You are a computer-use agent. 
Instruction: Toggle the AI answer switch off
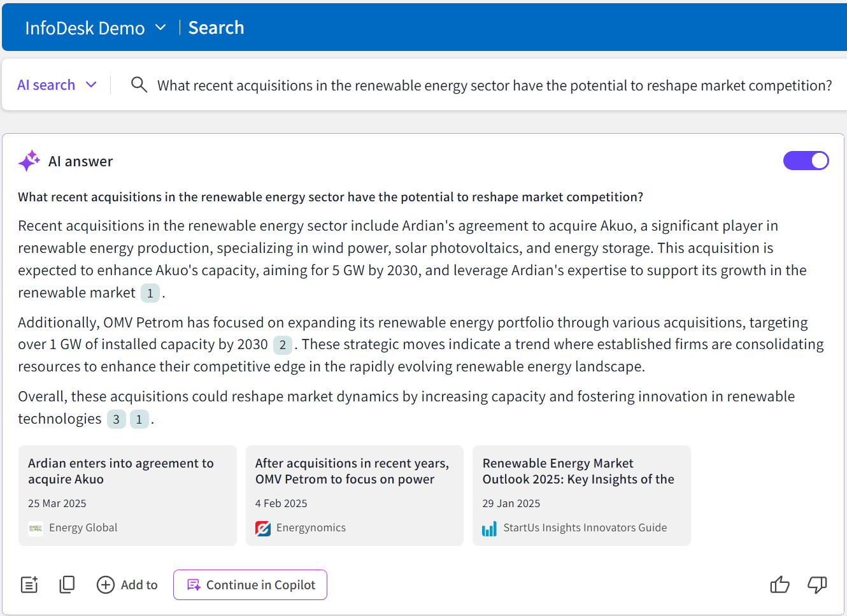806,161
